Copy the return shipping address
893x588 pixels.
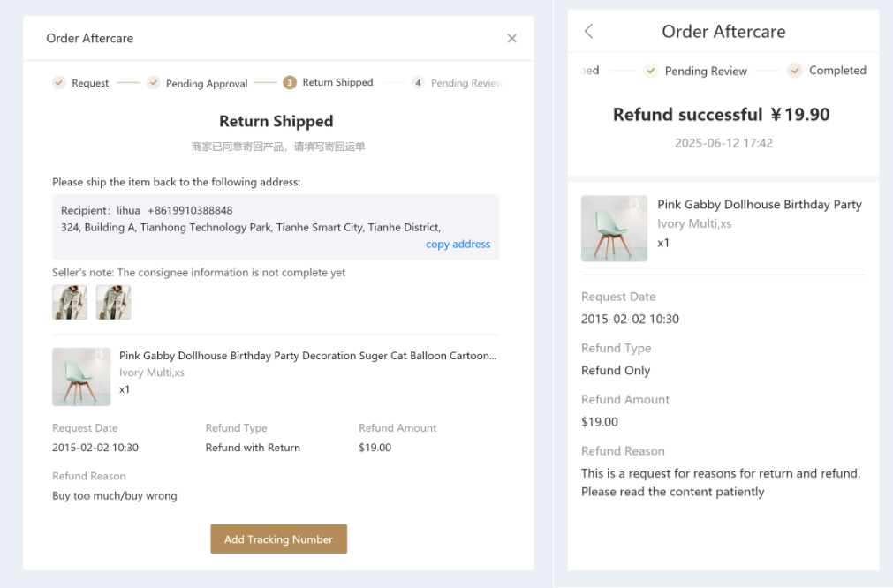pyautogui.click(x=458, y=245)
